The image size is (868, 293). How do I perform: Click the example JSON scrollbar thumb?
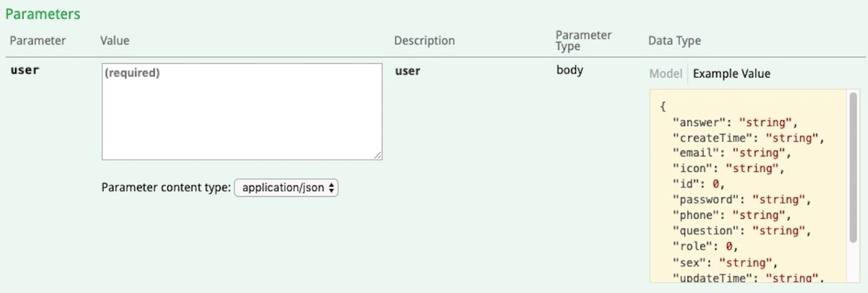click(x=853, y=167)
